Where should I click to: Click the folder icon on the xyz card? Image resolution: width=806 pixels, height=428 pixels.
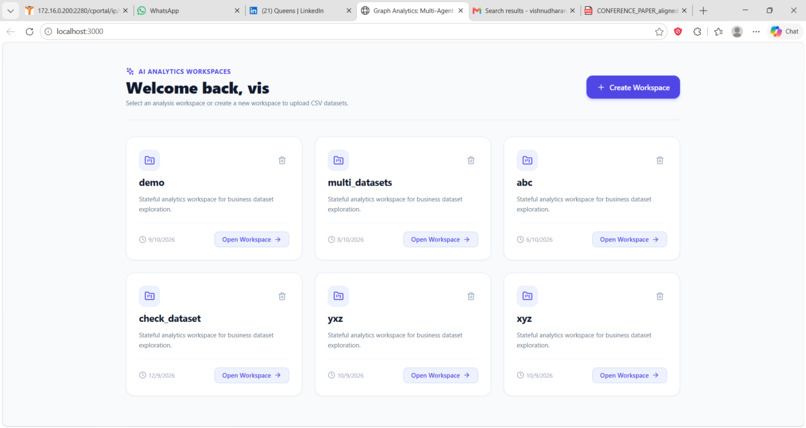527,296
